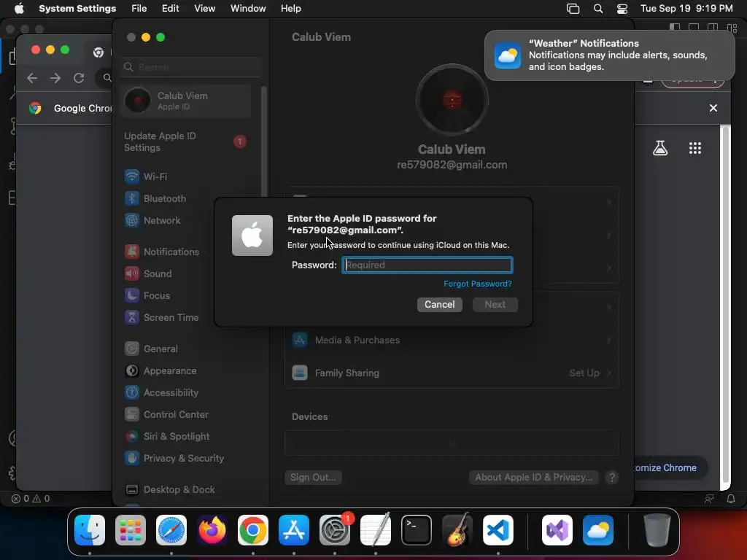The image size is (747, 560).
Task: Open Weather app from the Dock
Action: coord(598,530)
